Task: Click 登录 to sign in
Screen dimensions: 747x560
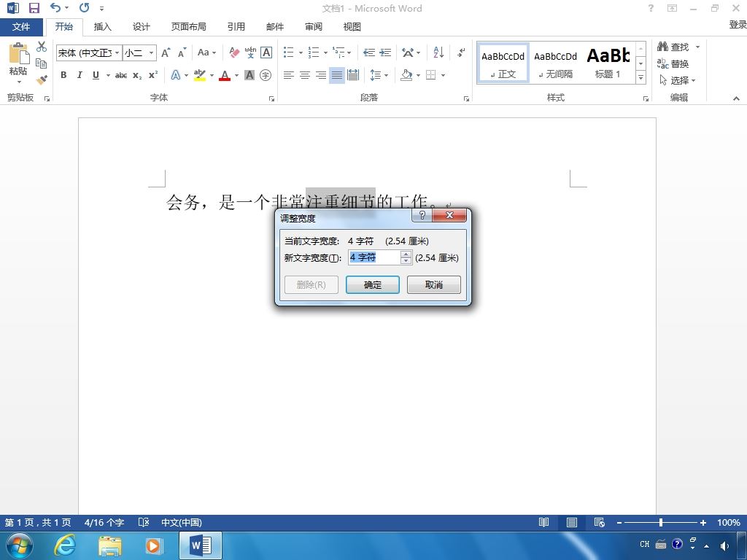Action: 738,24
